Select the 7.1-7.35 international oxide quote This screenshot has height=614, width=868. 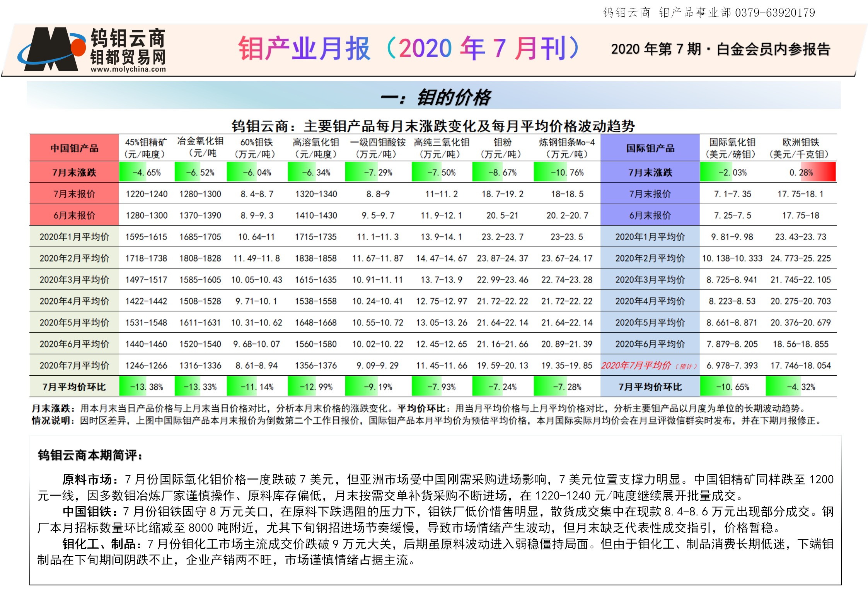pyautogui.click(x=732, y=194)
